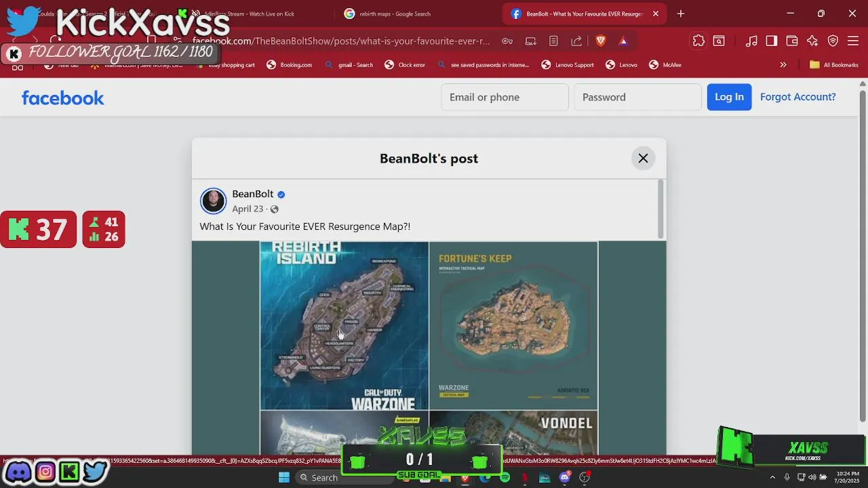868x488 pixels.
Task: Open the clock and date panel
Action: (x=847, y=477)
